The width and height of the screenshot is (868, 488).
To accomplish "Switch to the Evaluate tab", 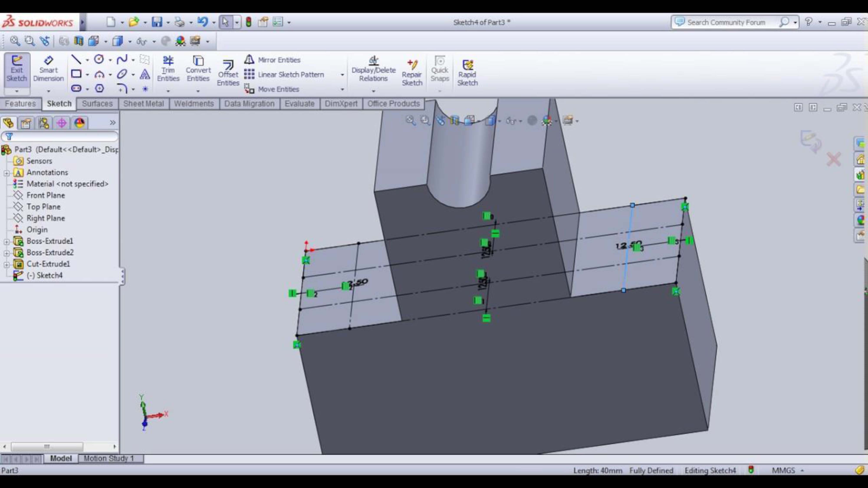I will click(x=299, y=103).
